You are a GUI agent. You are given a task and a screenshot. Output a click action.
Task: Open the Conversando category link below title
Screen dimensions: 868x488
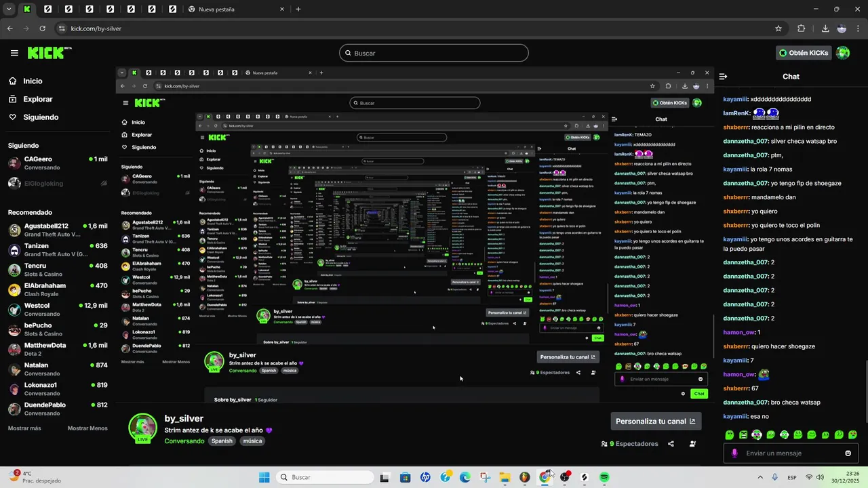(184, 441)
